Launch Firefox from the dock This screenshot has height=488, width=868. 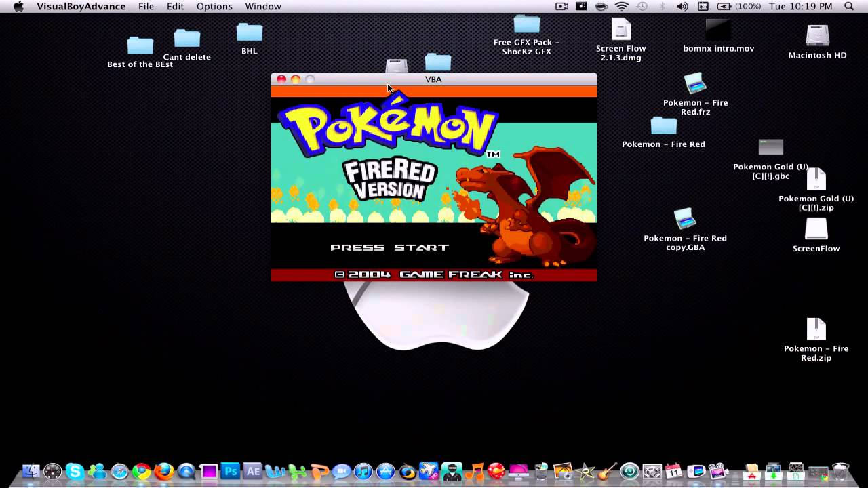[164, 471]
